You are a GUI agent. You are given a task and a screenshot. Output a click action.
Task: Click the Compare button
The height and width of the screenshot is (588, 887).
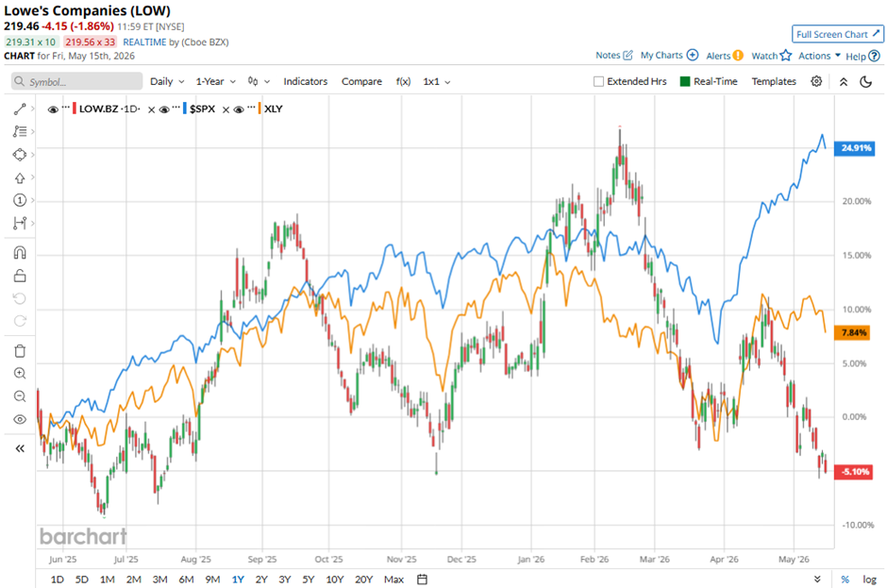coord(361,81)
